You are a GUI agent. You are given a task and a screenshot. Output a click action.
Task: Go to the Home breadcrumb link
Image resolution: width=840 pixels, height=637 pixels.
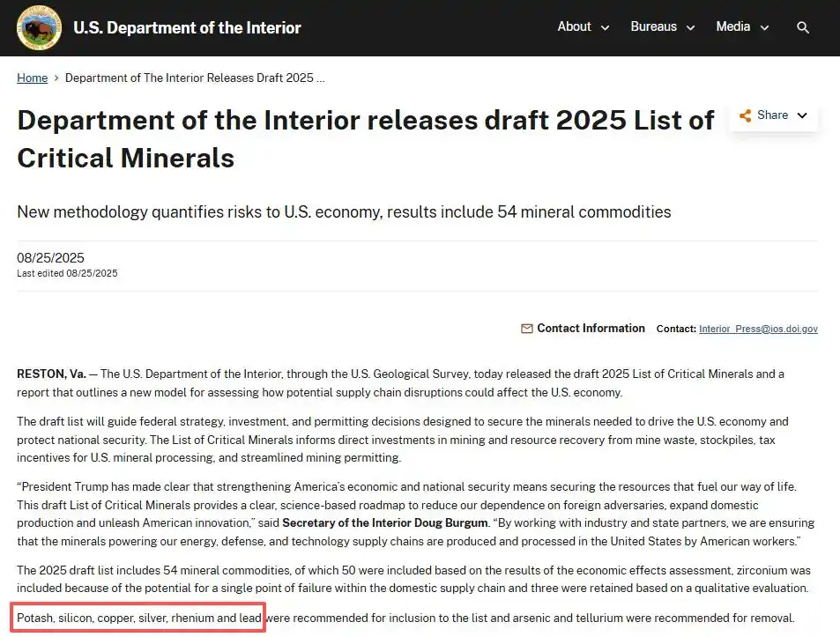[x=33, y=78]
